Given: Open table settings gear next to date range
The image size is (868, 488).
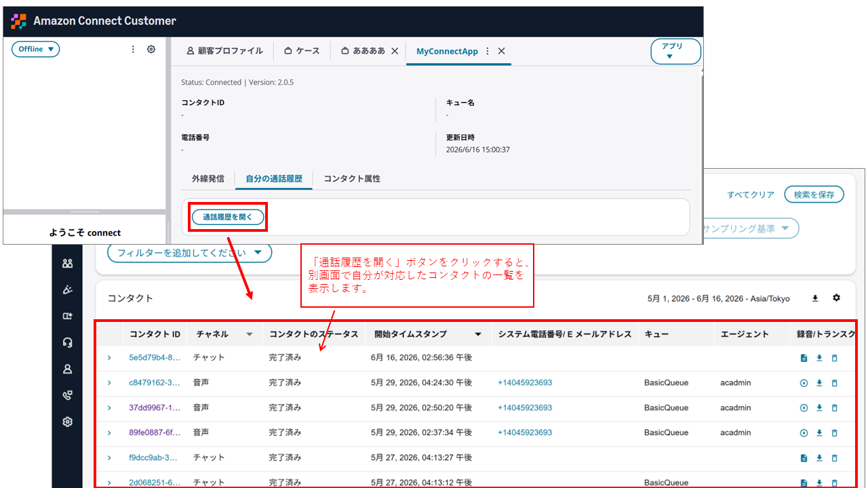Looking at the screenshot, I should point(836,298).
